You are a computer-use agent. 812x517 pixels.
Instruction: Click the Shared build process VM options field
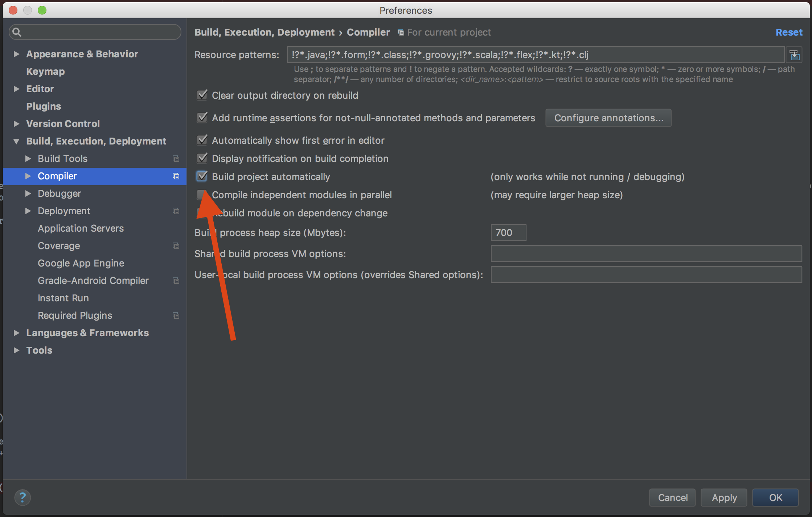(646, 254)
